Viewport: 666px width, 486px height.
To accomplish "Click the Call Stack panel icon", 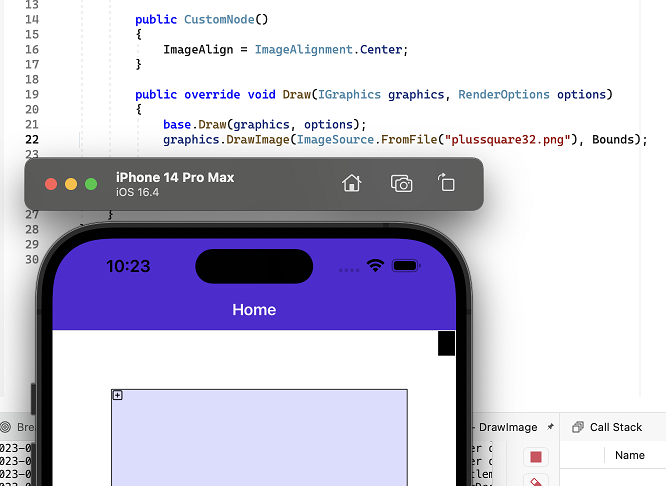I will click(x=577, y=427).
